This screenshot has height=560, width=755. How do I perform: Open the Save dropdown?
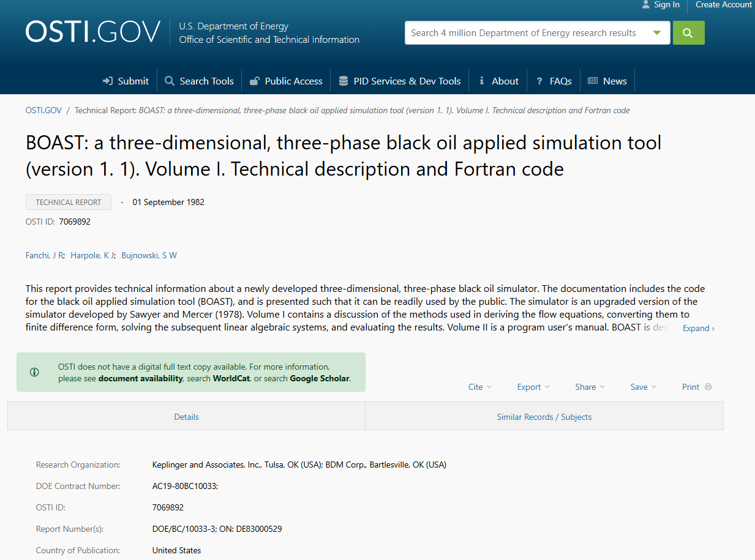[644, 387]
